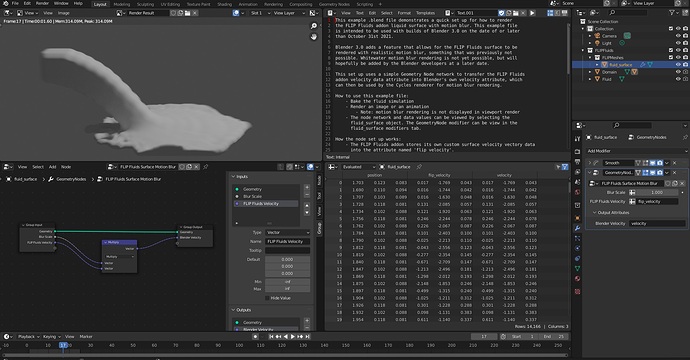Screen dimensions: 690x360
Task: Open the Multiply operation dropdown in node
Action: (119, 257)
